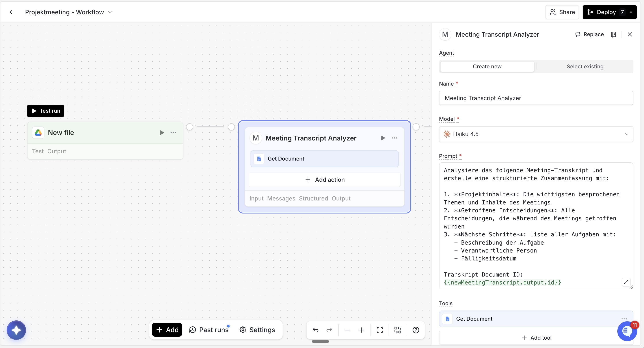Click the blue AI assistant sparkle button
The image size is (644, 348).
coord(16,330)
